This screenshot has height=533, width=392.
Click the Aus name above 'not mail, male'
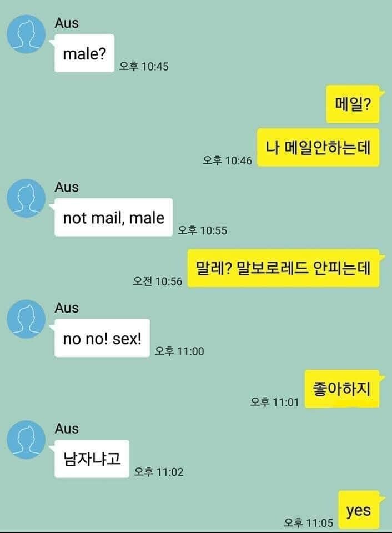(67, 187)
